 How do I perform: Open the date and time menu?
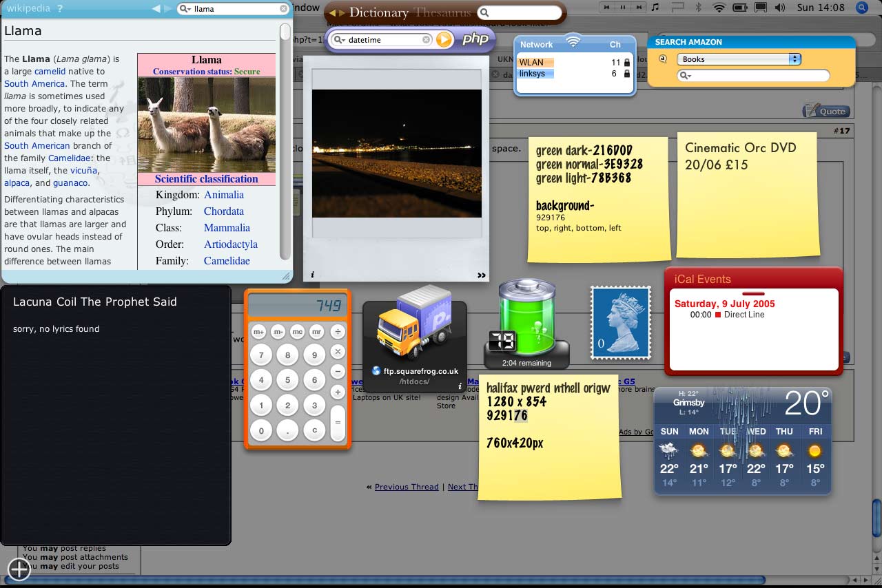tap(821, 8)
